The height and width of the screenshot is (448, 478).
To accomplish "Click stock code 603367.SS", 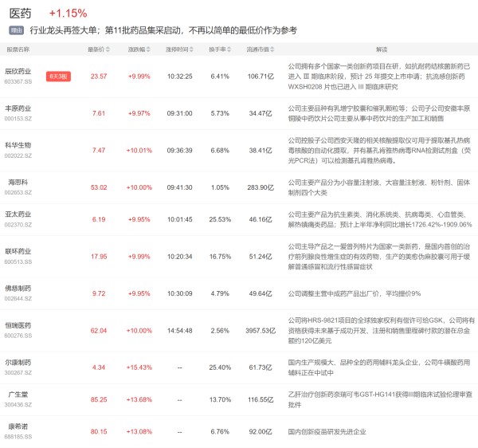I will tap(18, 82).
